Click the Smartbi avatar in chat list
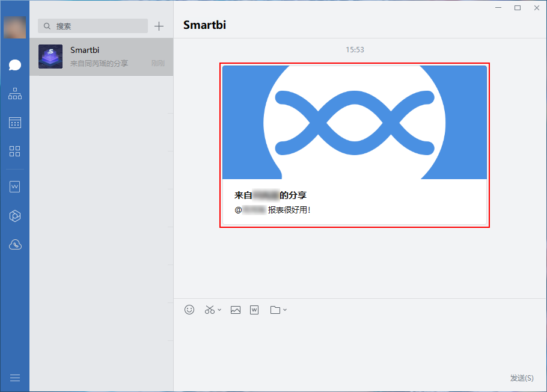This screenshot has height=392, width=547. [x=50, y=57]
